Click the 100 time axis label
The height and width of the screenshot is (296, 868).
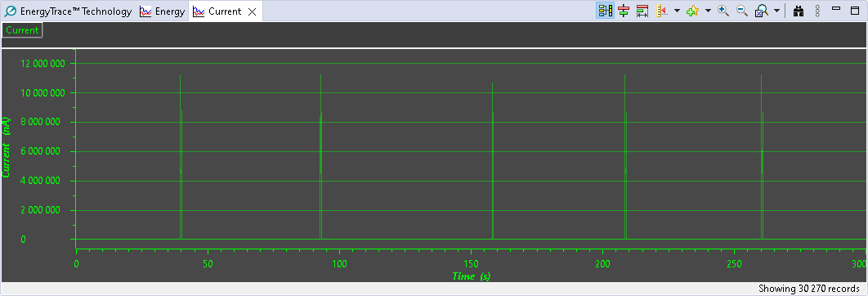[339, 263]
